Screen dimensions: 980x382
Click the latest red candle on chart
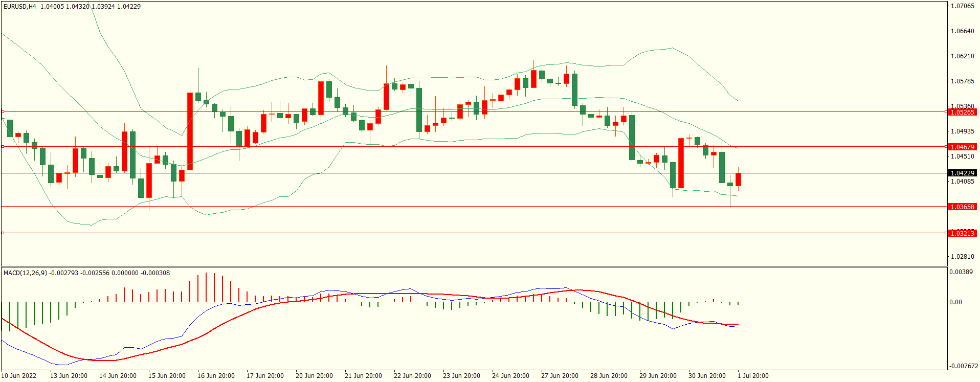coord(738,179)
